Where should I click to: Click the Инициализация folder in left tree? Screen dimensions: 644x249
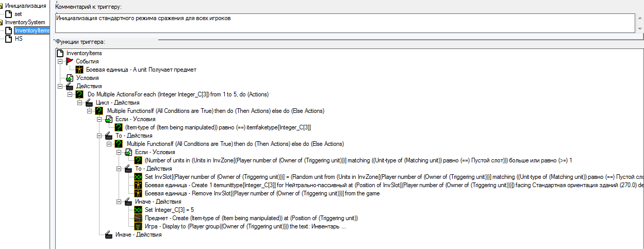(25, 6)
